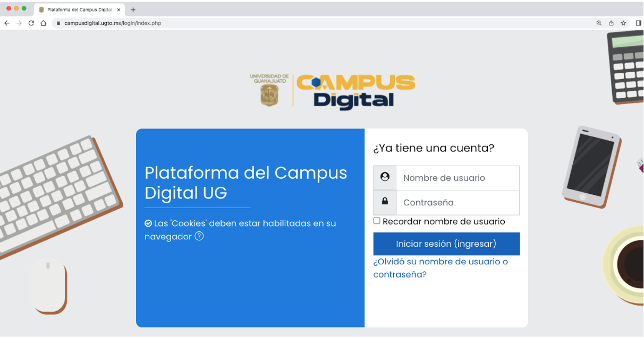Click the padlock site info icon
This screenshot has height=337, width=644.
coord(58,23)
